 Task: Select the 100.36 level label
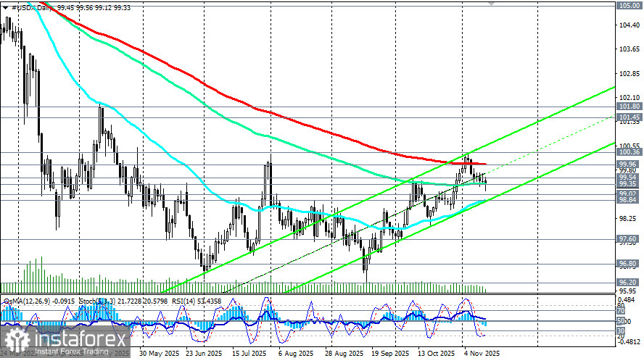tap(629, 152)
